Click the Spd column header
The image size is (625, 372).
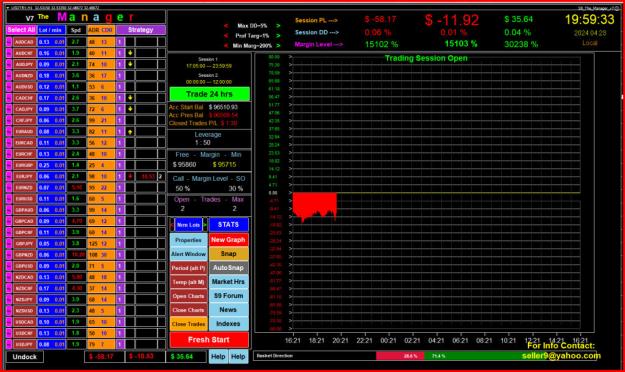tap(76, 30)
